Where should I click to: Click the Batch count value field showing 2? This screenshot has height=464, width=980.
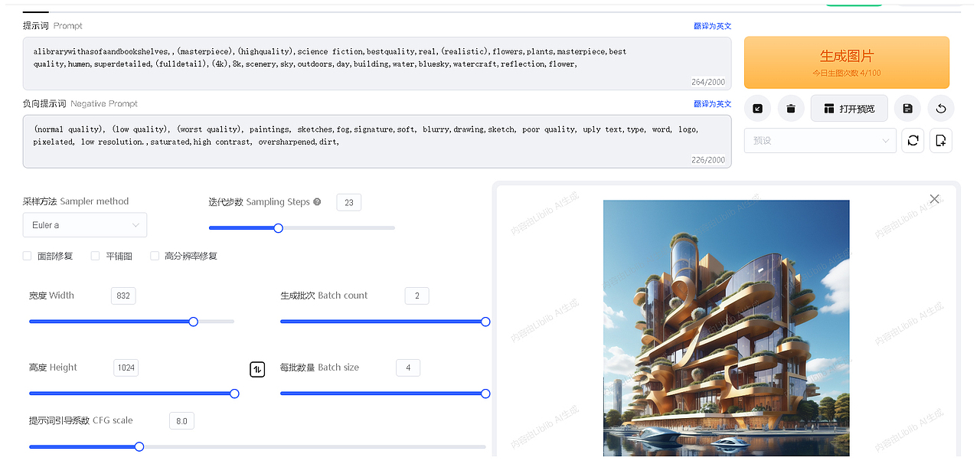(x=417, y=296)
